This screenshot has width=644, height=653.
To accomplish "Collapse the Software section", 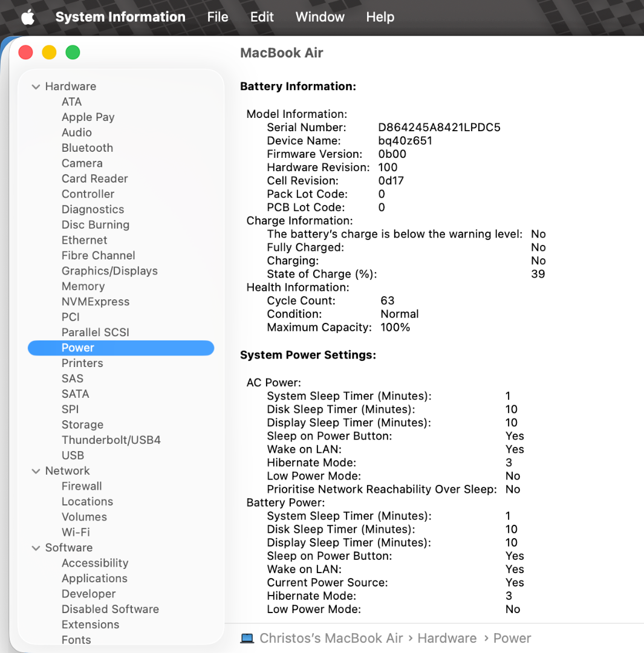I will click(36, 548).
